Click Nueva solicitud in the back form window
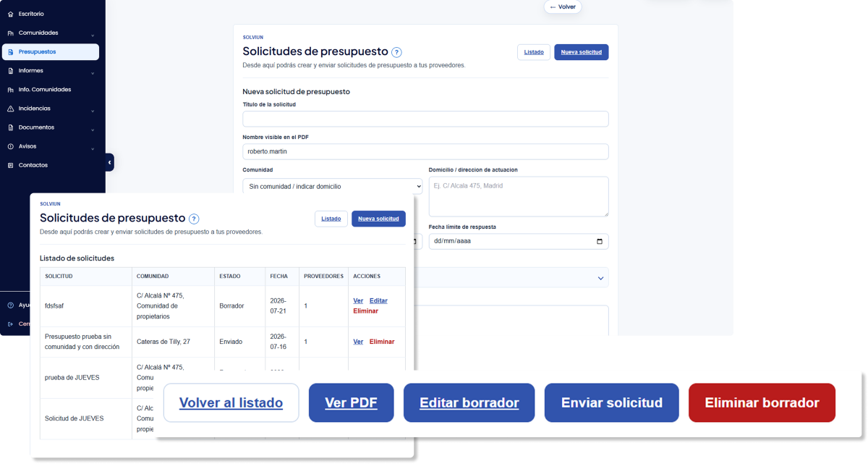Image resolution: width=868 pixels, height=464 pixels. [581, 52]
